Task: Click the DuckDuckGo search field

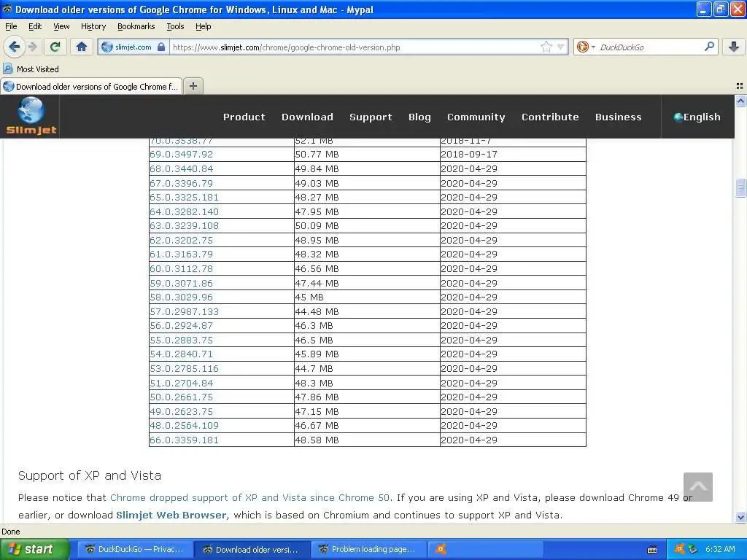Action: click(649, 47)
